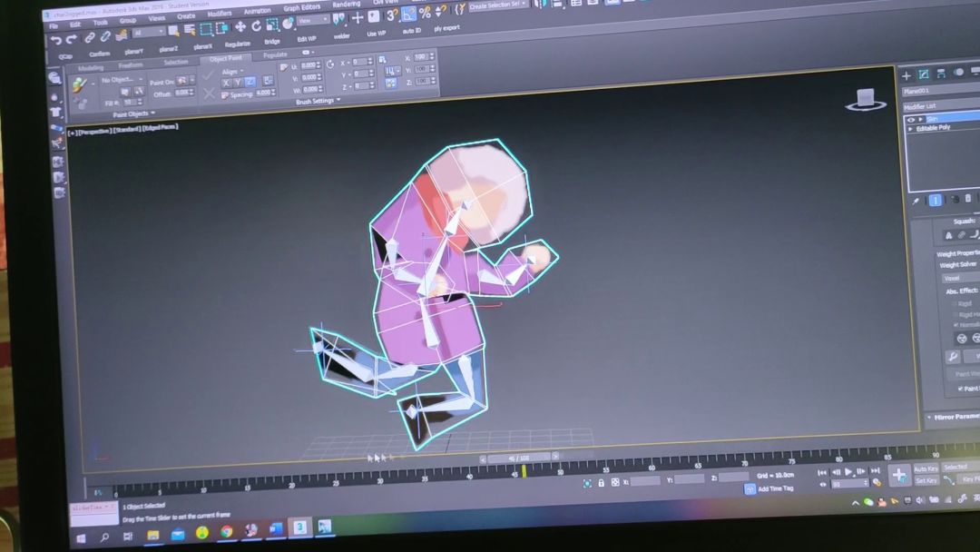Switch to the Populate ribbon tab
This screenshot has width=980, height=552.
tap(275, 55)
